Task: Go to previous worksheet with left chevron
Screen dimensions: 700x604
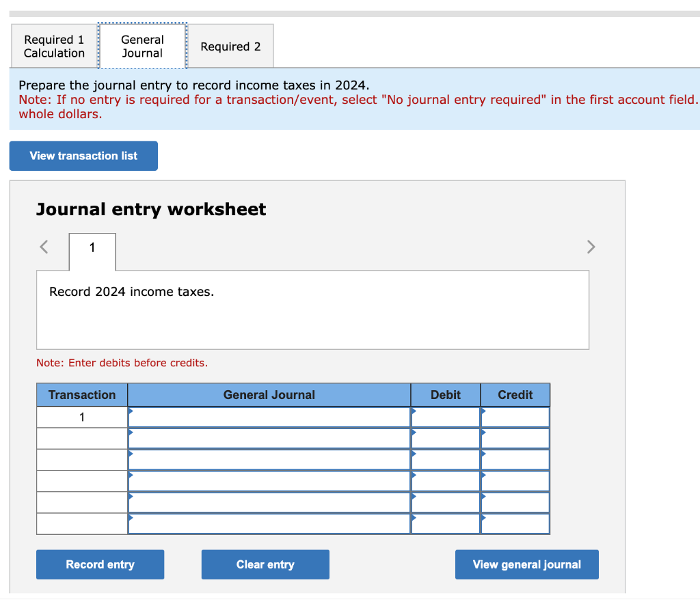Action: click(44, 247)
